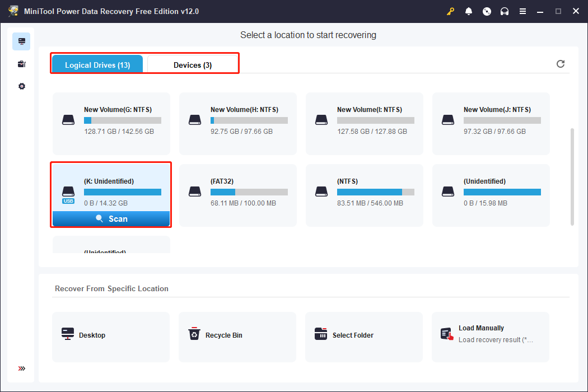Open the Select Folder option
The image size is (588, 392).
364,335
